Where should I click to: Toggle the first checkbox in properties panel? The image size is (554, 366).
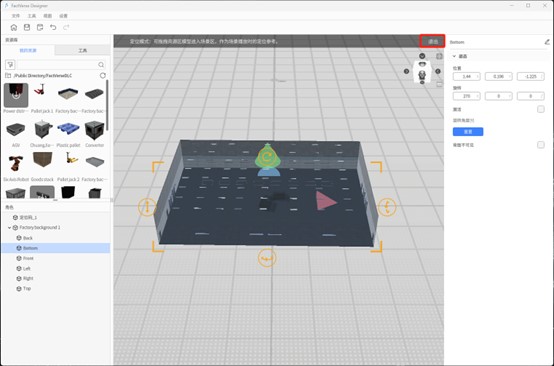coord(541,110)
